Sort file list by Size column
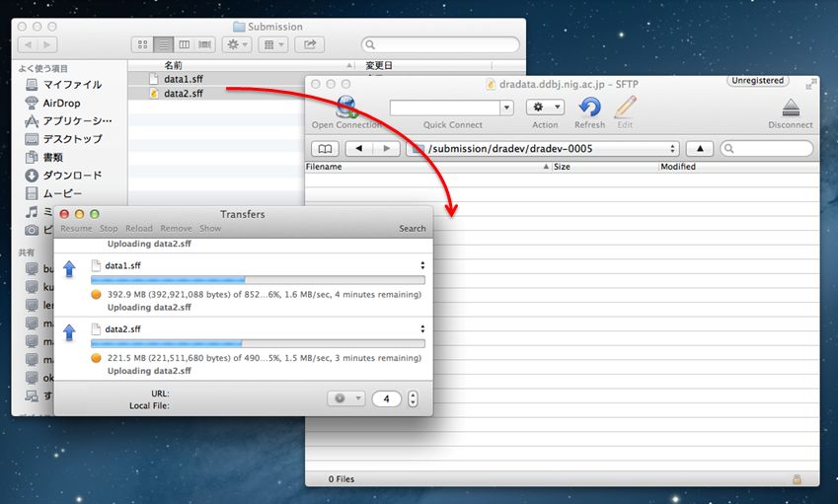 click(x=604, y=167)
